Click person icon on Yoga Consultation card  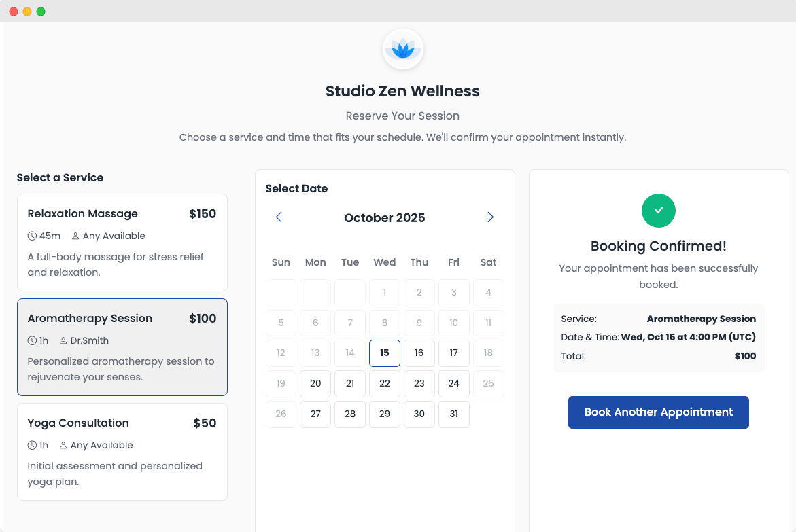64,446
